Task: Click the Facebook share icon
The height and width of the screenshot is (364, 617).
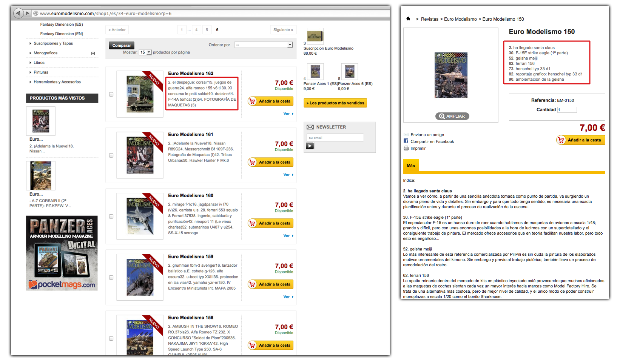Action: pyautogui.click(x=406, y=141)
